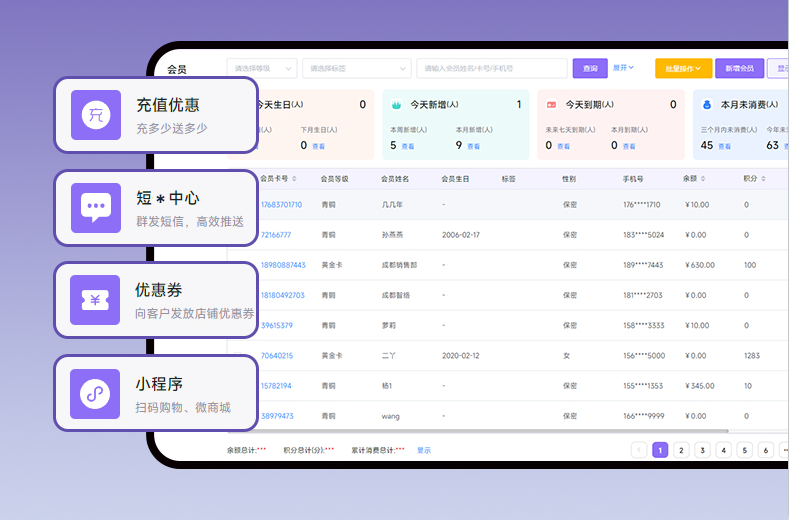
Task: Click the 短信中心 chat bubble icon
Action: [x=96, y=208]
